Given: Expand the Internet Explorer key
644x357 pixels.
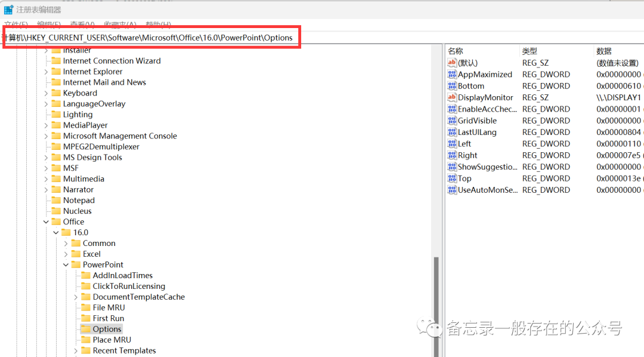Looking at the screenshot, I should tap(46, 72).
